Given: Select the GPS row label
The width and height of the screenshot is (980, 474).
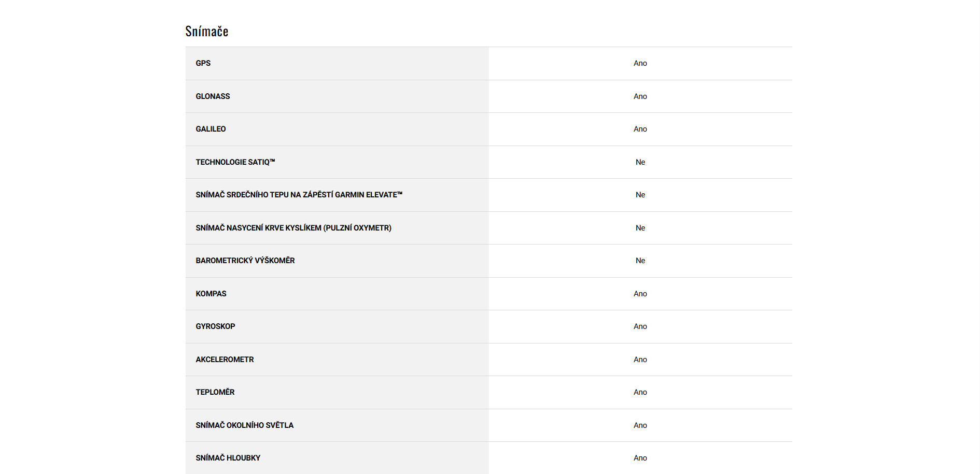Looking at the screenshot, I should pyautogui.click(x=203, y=63).
